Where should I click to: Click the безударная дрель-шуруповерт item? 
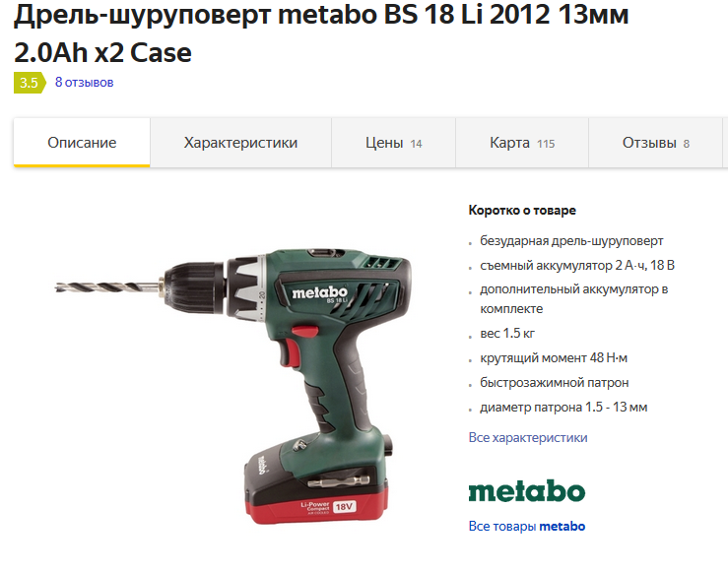571,241
